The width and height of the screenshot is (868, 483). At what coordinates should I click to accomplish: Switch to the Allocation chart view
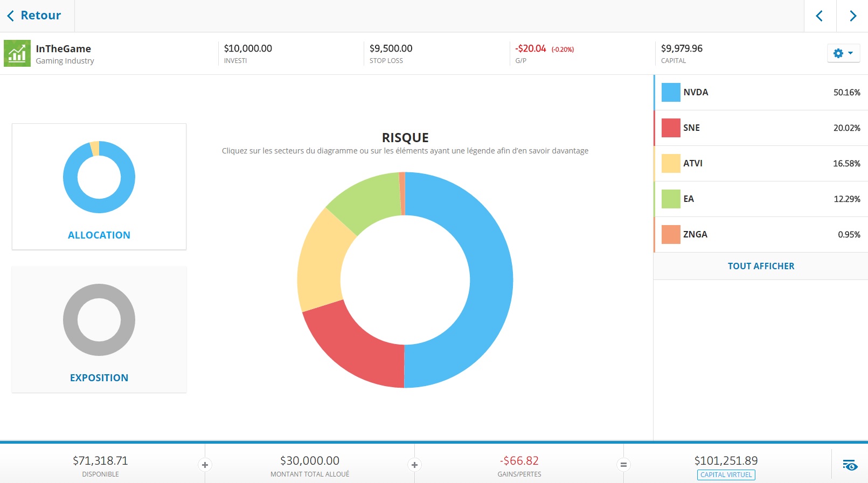pos(99,187)
